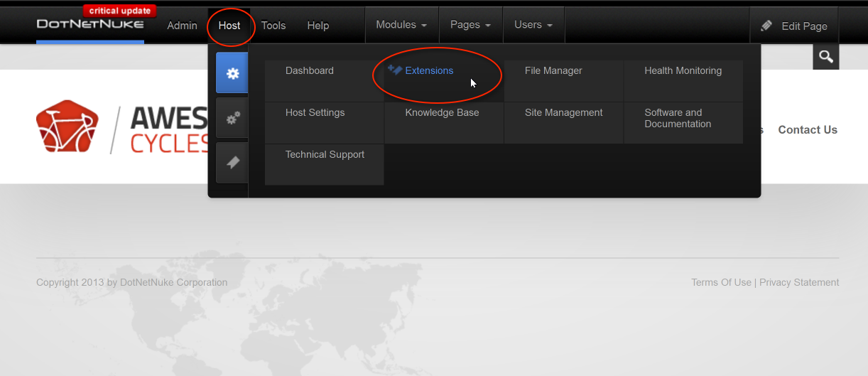The image size is (868, 376).
Task: Open Extensions from Host menu
Action: pyautogui.click(x=445, y=81)
